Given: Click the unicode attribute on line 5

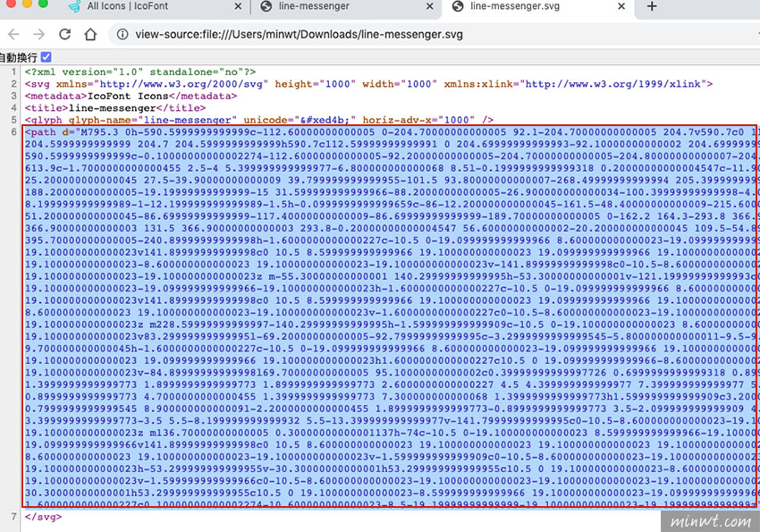Looking at the screenshot, I should point(300,120).
